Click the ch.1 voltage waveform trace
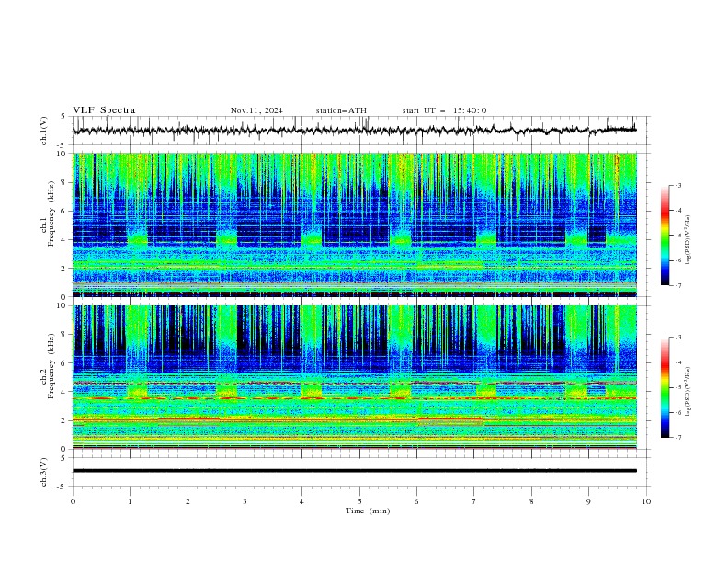This screenshot has width=728, height=563. (354, 131)
